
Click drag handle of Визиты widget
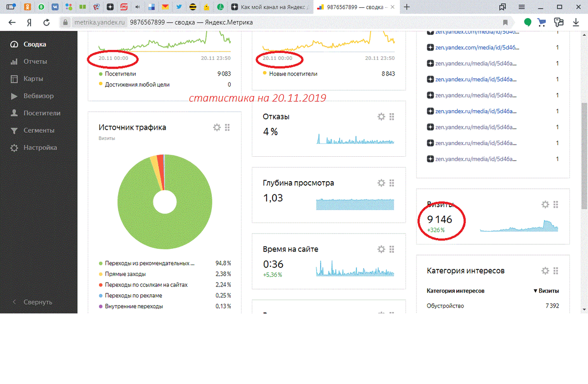[x=556, y=204]
